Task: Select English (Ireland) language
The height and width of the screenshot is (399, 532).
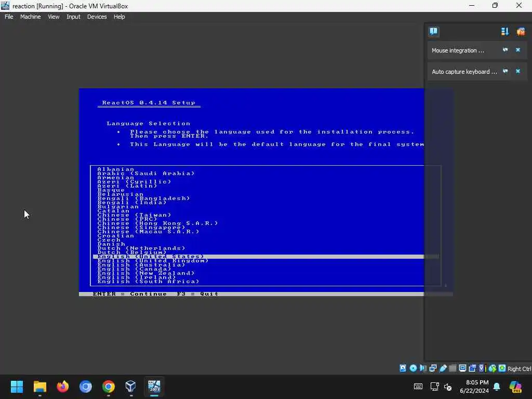Action: [137, 277]
